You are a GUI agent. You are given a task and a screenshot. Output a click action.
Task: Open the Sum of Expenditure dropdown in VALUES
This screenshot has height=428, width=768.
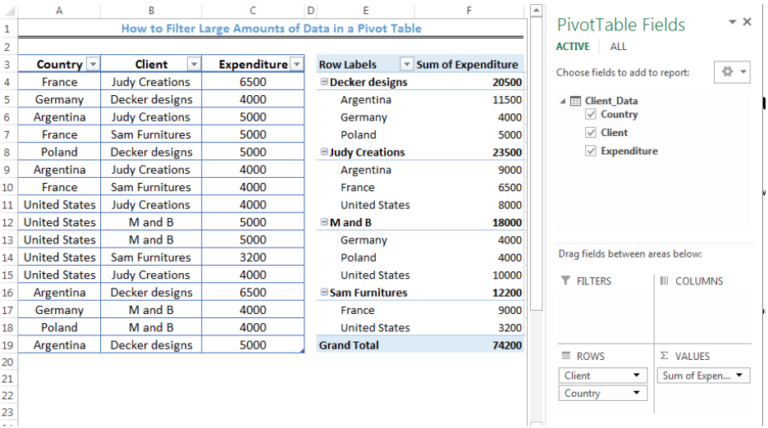739,376
